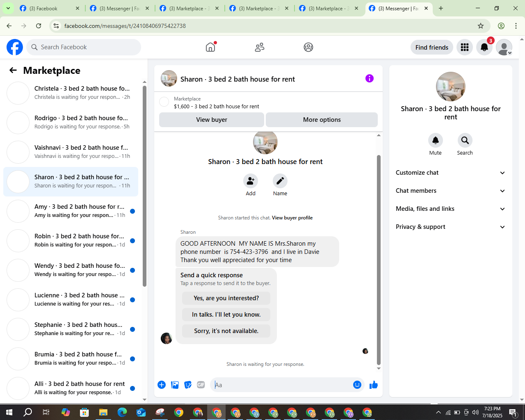
Task: Open Robin's unread conversation
Action: [71, 241]
